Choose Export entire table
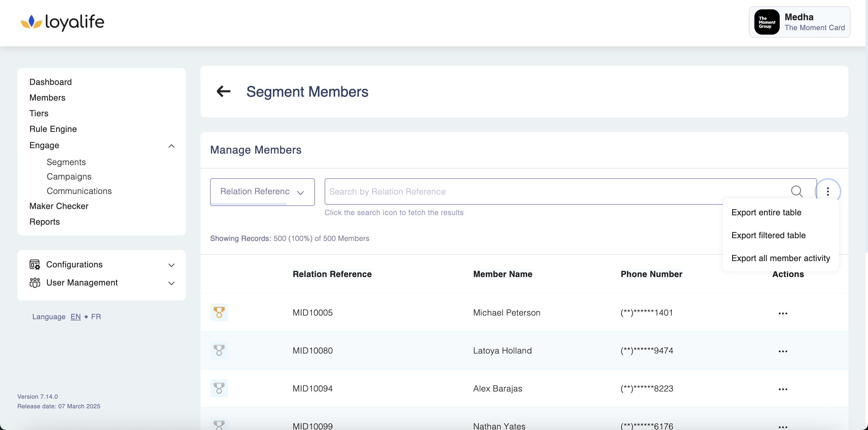The width and height of the screenshot is (868, 430). (766, 213)
